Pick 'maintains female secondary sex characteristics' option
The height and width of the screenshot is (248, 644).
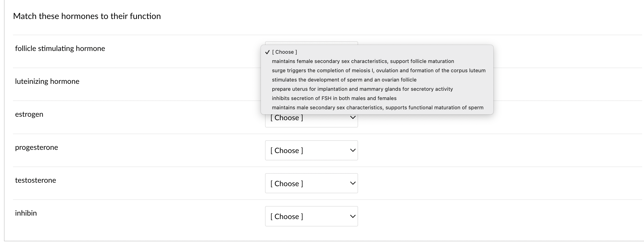(x=363, y=61)
